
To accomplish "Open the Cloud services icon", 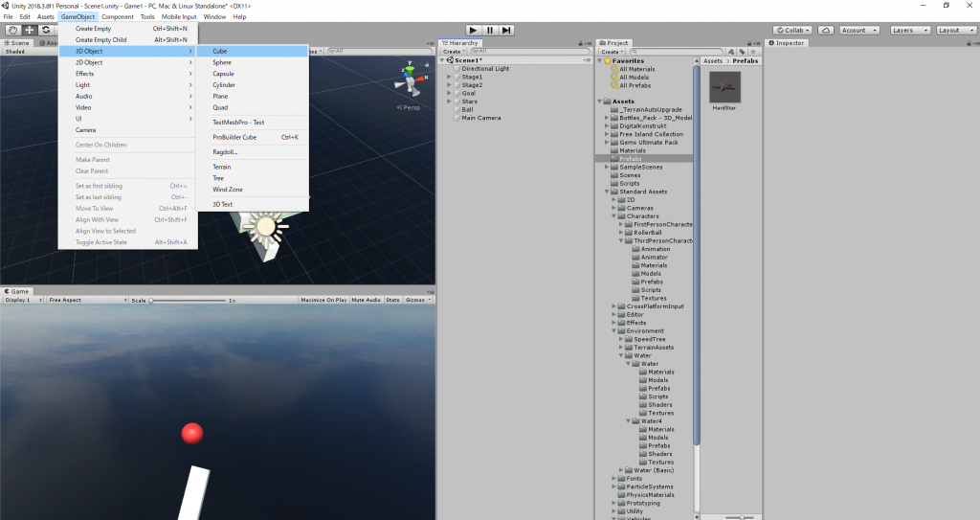I will pos(826,30).
